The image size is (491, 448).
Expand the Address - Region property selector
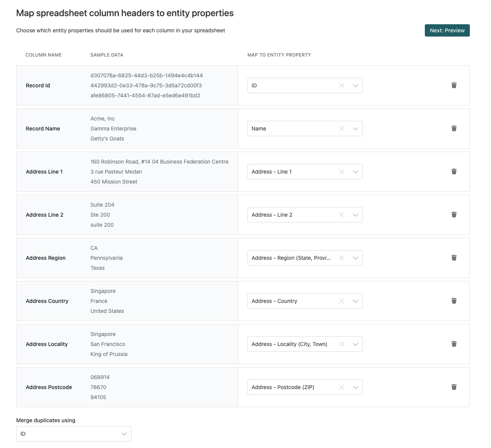tap(355, 258)
